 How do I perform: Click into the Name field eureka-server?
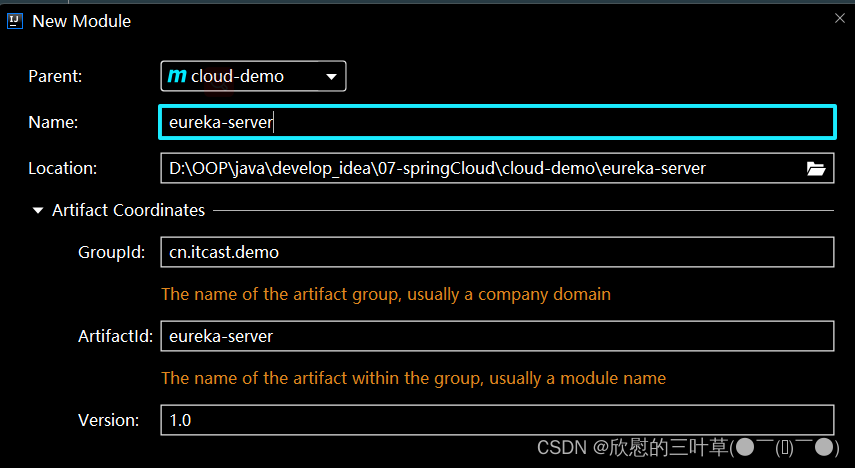click(497, 122)
